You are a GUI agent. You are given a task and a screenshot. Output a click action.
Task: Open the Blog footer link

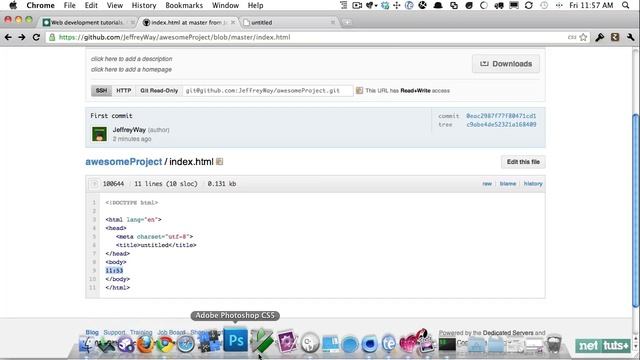(92, 332)
